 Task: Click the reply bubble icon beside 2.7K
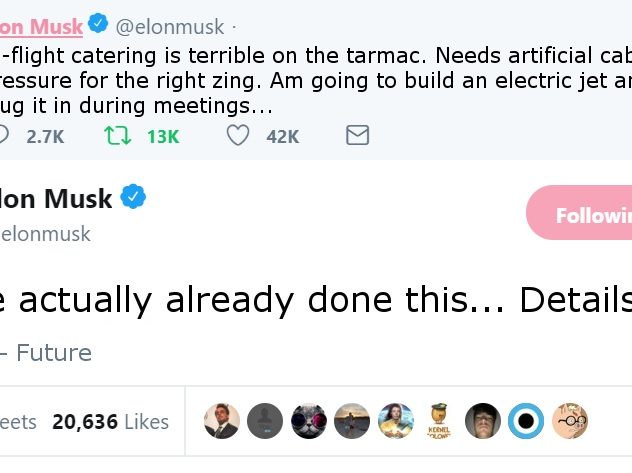(x=2, y=135)
